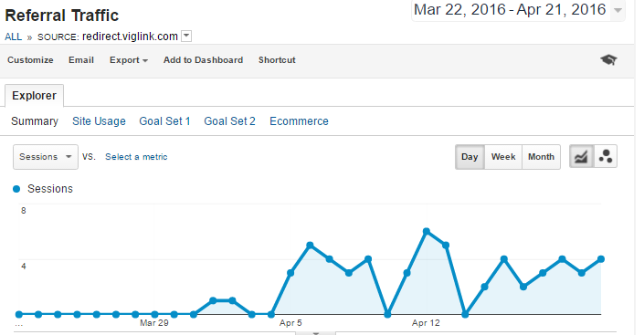Click the Shortcut toolbar button
The height and width of the screenshot is (335, 644).
277,60
